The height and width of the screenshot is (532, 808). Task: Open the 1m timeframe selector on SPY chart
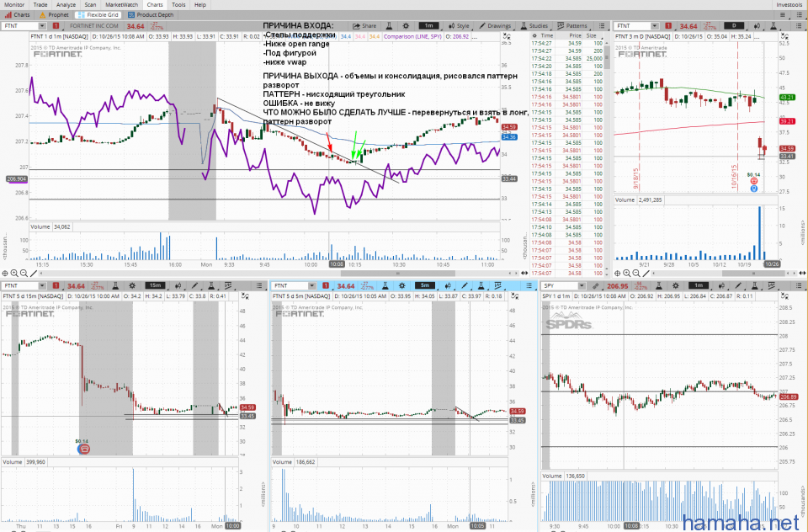699,285
